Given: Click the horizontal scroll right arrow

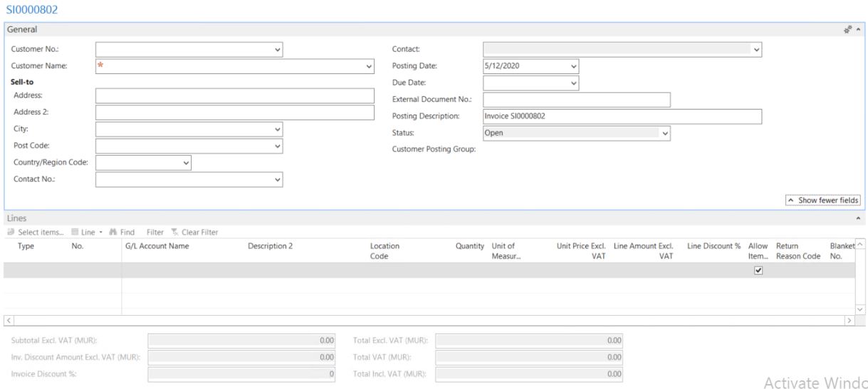Looking at the screenshot, I should click(849, 321).
